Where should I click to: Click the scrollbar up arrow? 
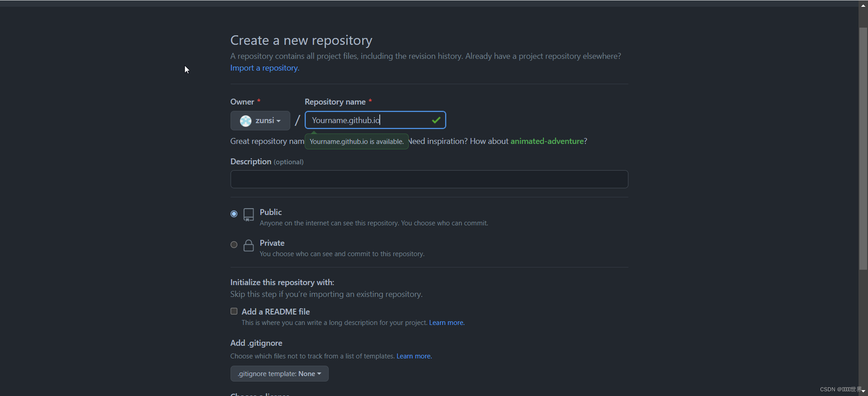tap(863, 6)
